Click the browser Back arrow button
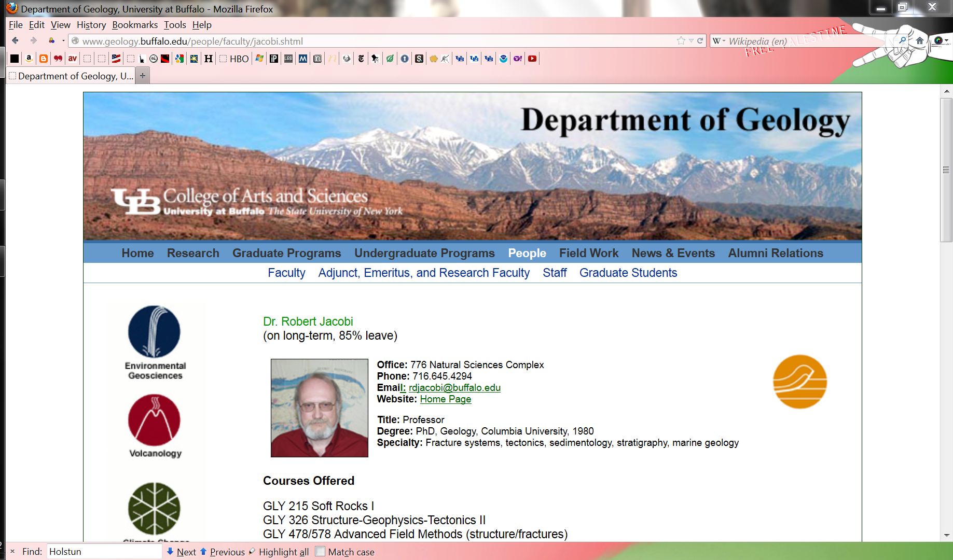The width and height of the screenshot is (953, 560). [15, 40]
